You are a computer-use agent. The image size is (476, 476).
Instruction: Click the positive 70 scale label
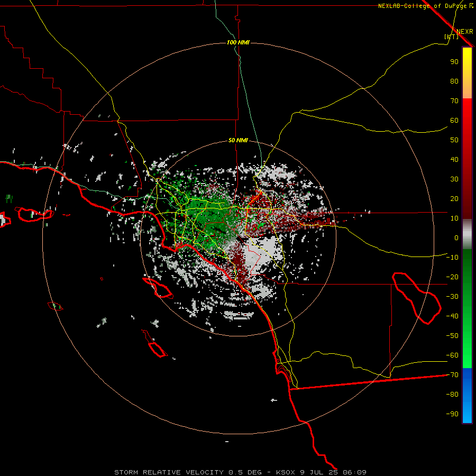click(454, 101)
